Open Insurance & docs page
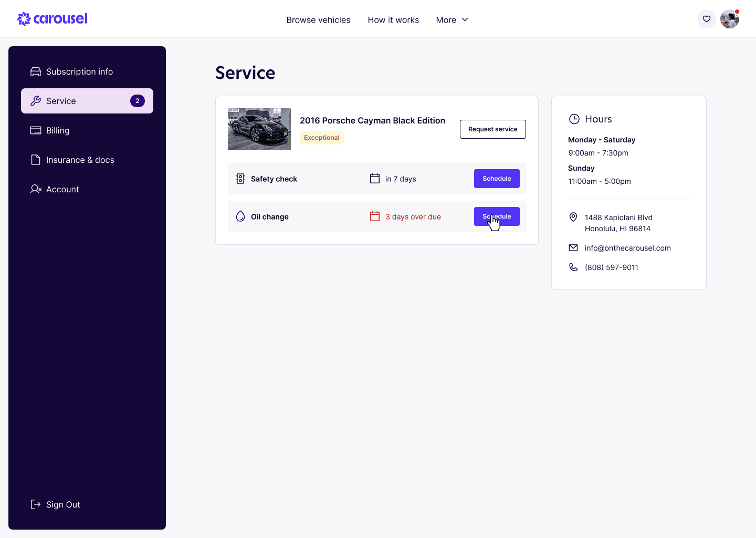756x538 pixels. [80, 160]
